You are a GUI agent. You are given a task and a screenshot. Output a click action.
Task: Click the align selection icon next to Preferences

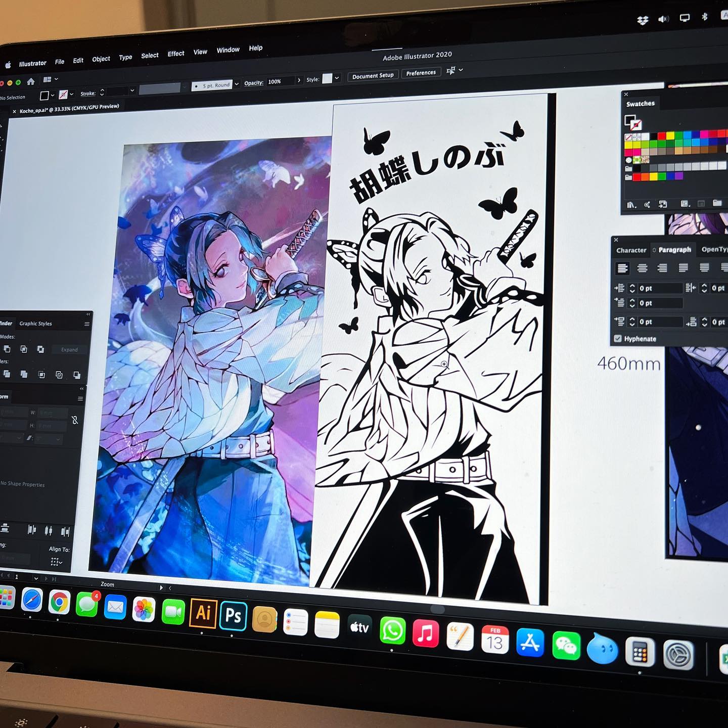coord(451,70)
